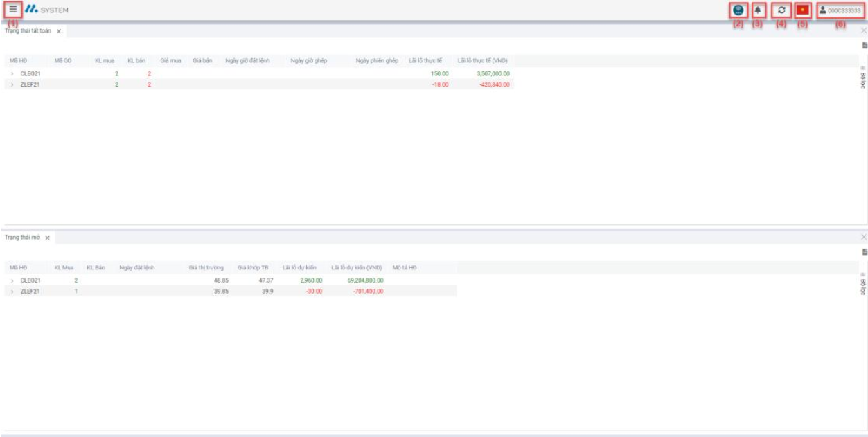Click the Giá bán column header
The width and height of the screenshot is (868, 437).
[x=202, y=60]
